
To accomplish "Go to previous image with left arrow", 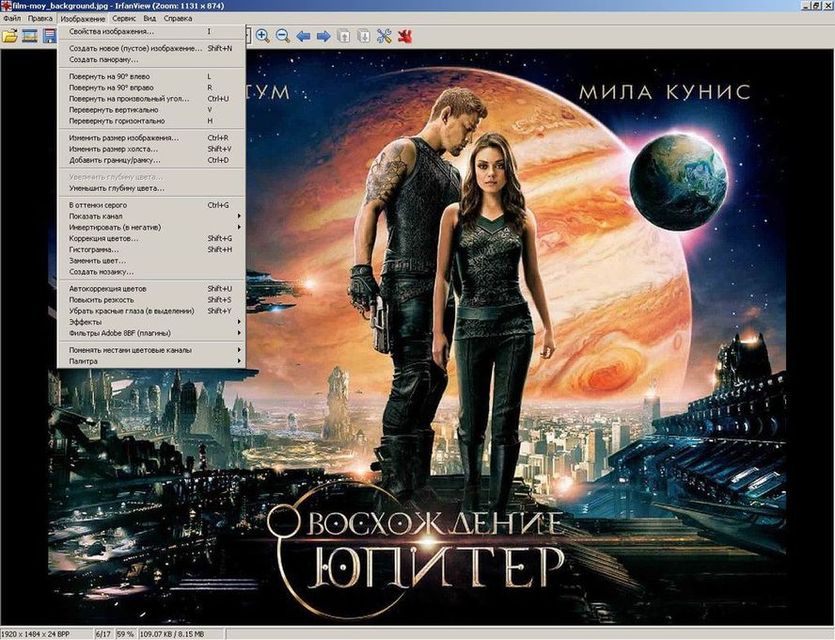I will 304,36.
